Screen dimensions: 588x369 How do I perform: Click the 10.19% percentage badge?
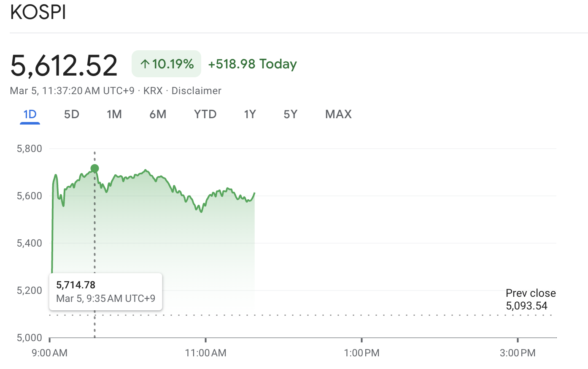point(166,63)
